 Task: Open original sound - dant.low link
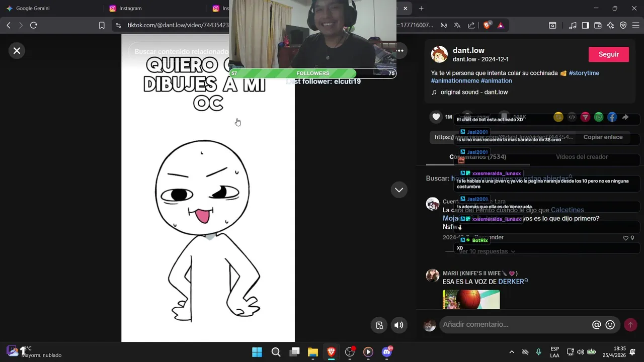tap(474, 92)
